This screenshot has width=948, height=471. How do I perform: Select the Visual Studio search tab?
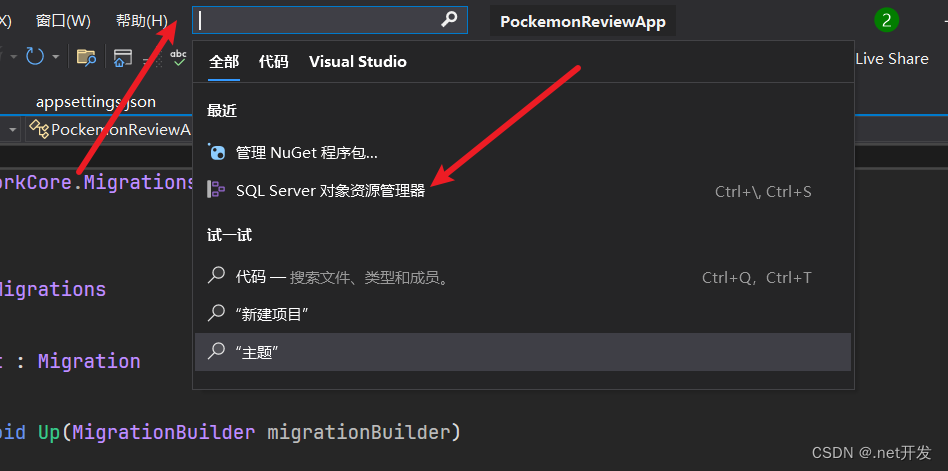[358, 62]
